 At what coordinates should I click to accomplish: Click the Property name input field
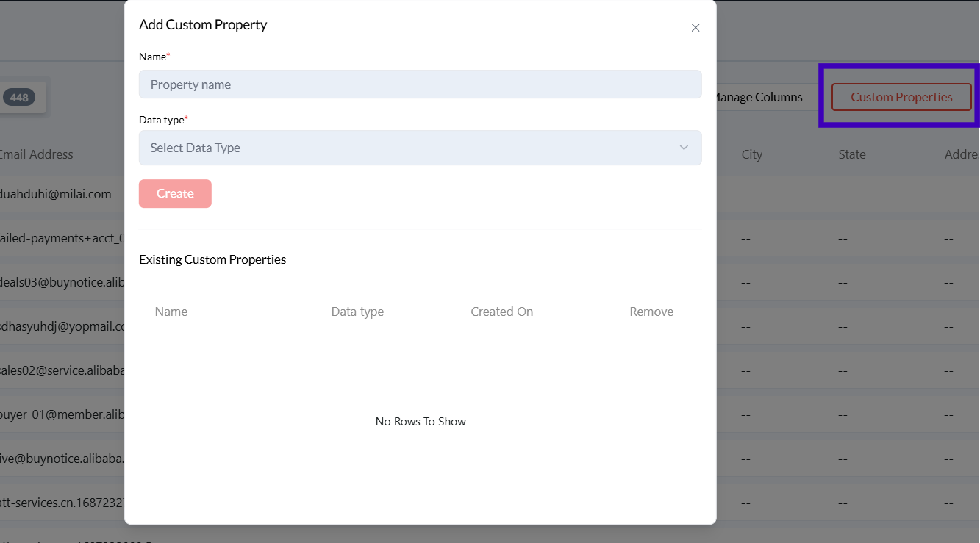tap(420, 84)
